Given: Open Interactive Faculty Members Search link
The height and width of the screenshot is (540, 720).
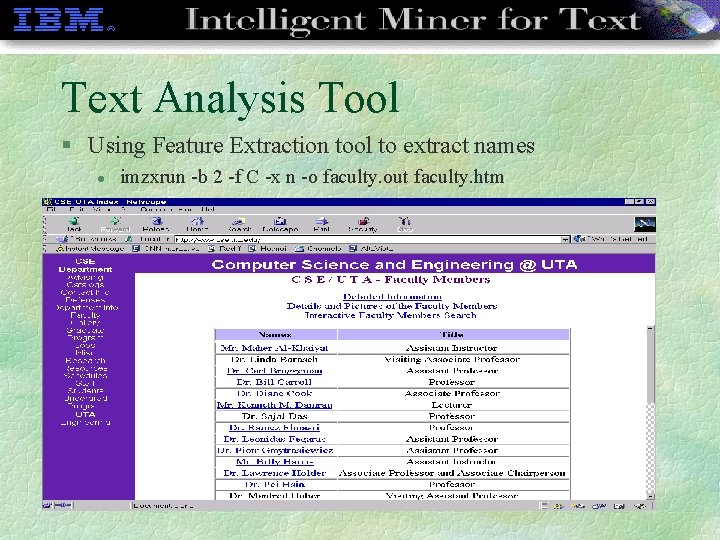Looking at the screenshot, I should (390, 315).
